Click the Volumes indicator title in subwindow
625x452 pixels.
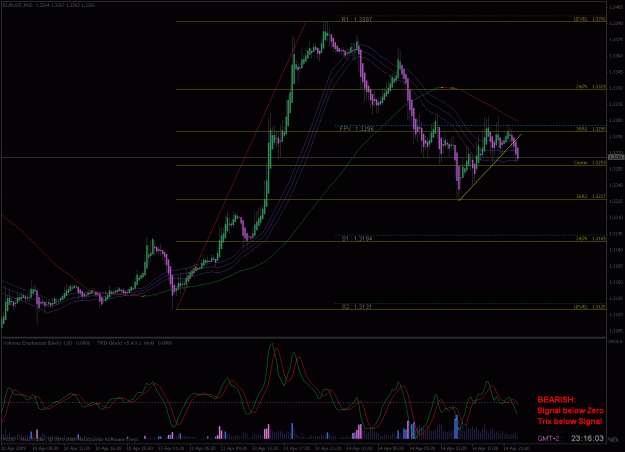[46, 343]
